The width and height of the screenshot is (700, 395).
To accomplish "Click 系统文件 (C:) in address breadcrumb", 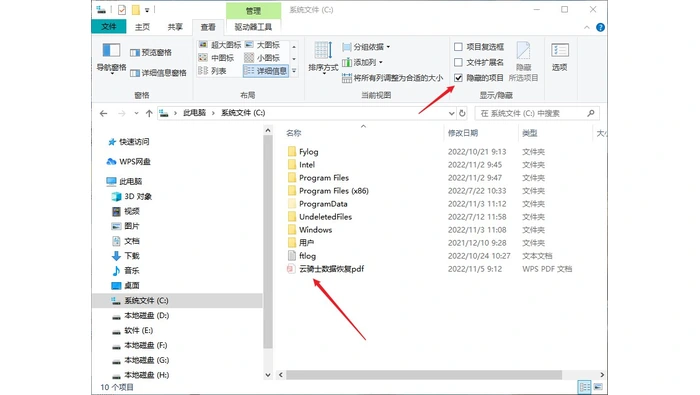I will pyautogui.click(x=243, y=113).
